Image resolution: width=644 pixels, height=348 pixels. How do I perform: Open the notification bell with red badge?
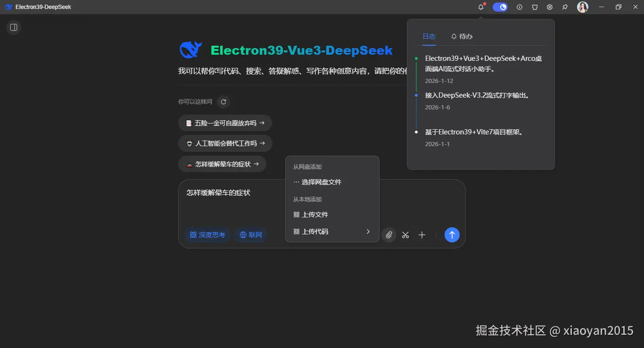pos(480,7)
